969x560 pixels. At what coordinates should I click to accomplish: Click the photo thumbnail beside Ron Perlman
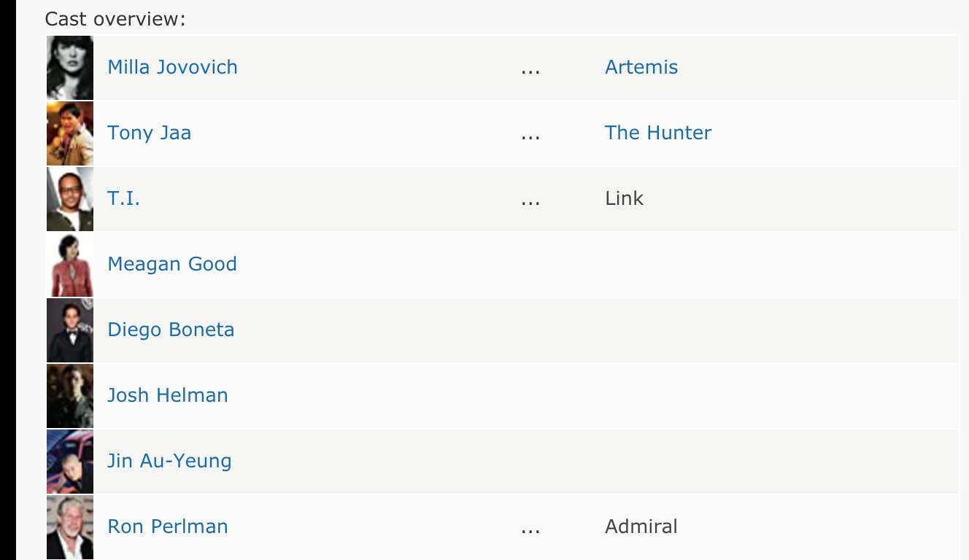tap(70, 526)
